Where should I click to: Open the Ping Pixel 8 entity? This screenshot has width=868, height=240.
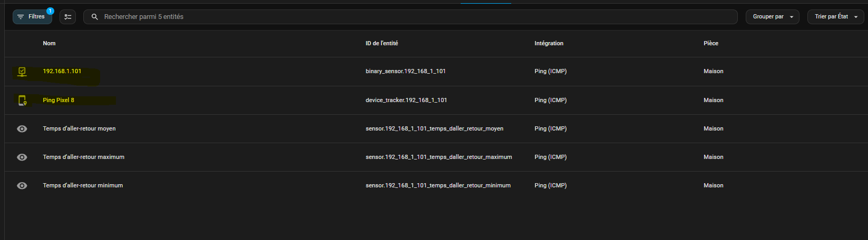pos(58,100)
